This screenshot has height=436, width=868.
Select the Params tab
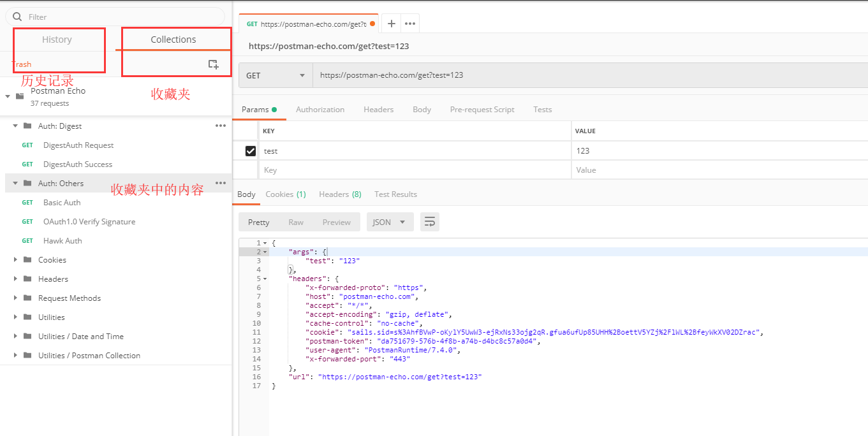(259, 110)
